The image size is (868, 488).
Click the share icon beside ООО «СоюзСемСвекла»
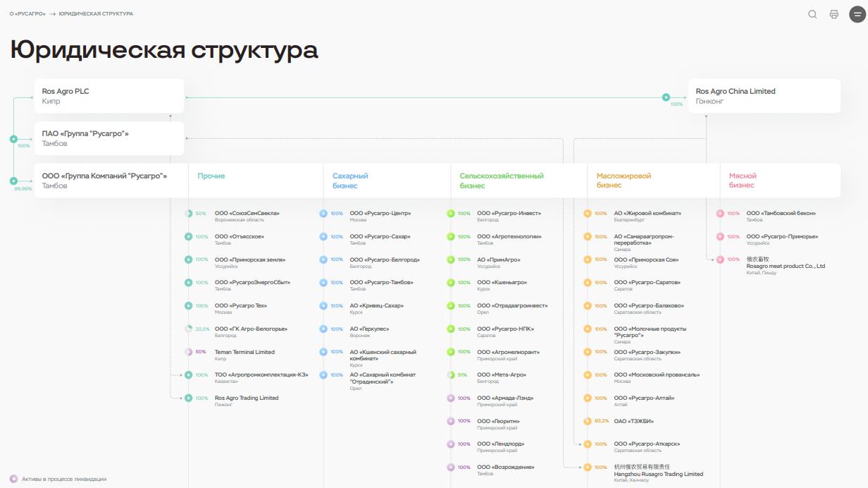point(188,214)
